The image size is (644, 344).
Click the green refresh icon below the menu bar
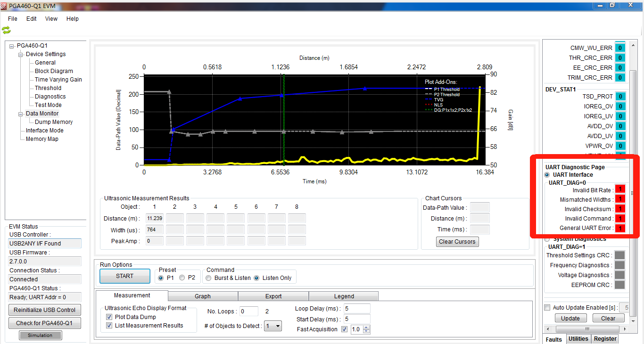coord(7,30)
